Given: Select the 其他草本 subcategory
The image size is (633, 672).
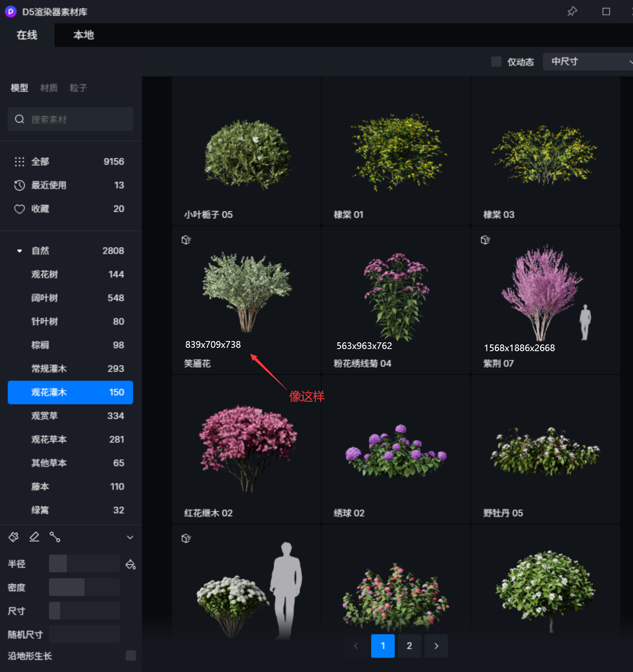Looking at the screenshot, I should [x=70, y=463].
